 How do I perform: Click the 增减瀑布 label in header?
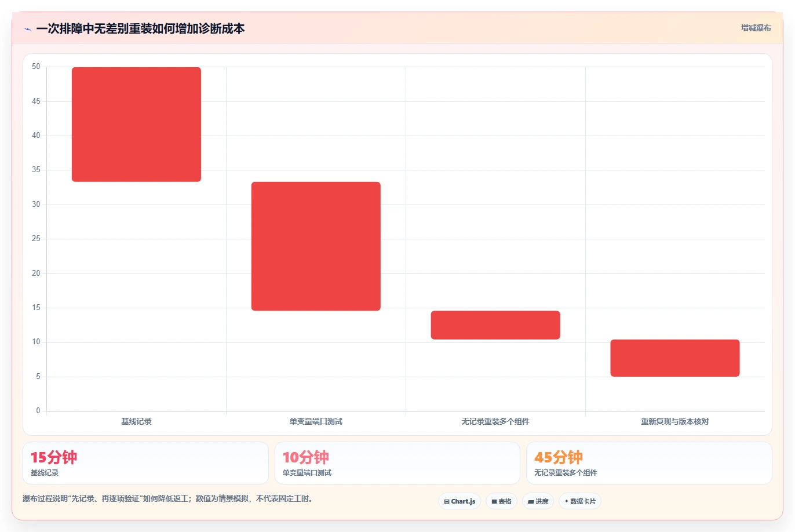click(756, 28)
